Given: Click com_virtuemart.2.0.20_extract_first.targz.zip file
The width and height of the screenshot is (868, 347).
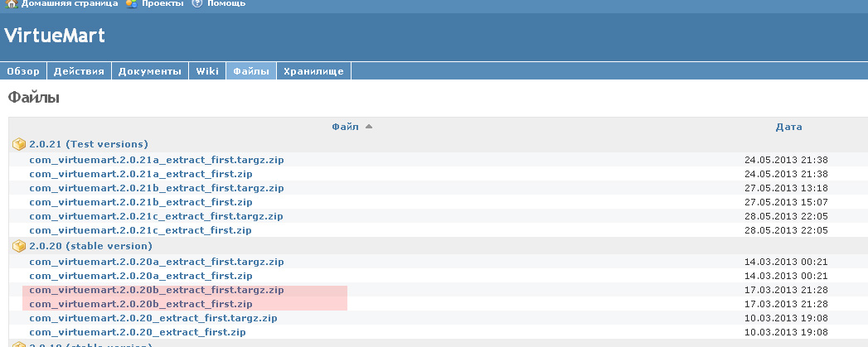Looking at the screenshot, I should (x=153, y=318).
